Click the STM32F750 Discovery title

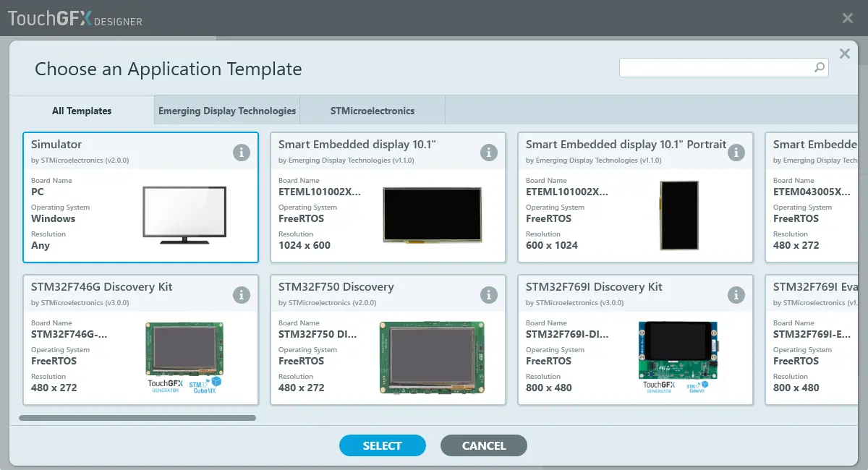tap(336, 287)
